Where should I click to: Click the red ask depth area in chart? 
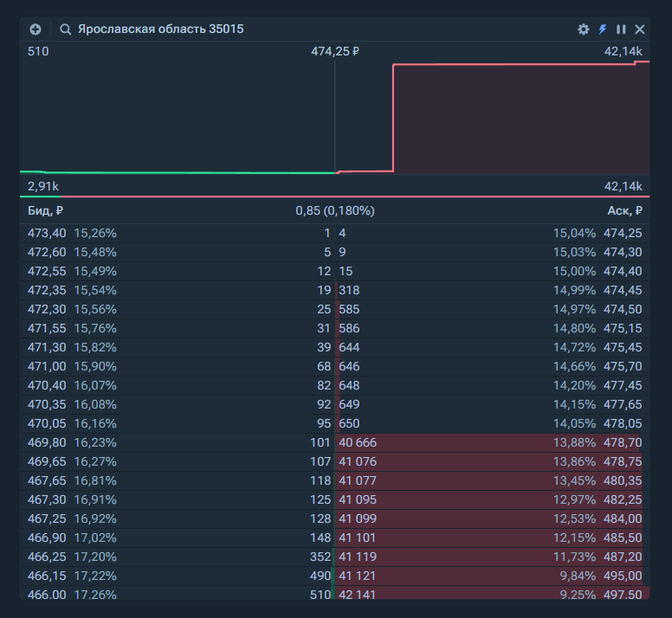(x=520, y=121)
